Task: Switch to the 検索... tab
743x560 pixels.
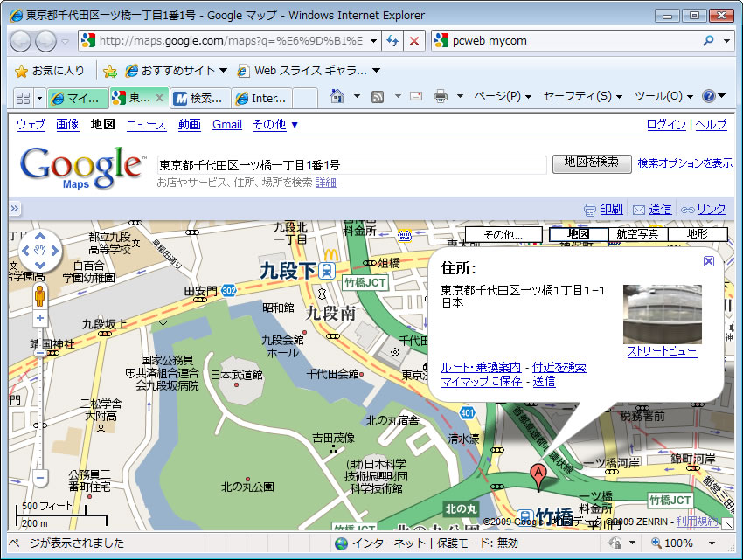Action: 200,98
